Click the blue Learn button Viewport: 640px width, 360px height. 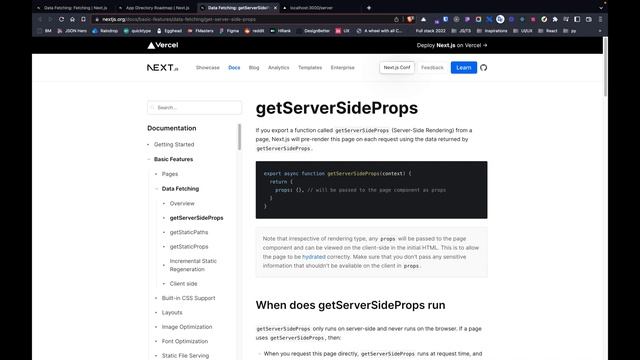pyautogui.click(x=464, y=68)
